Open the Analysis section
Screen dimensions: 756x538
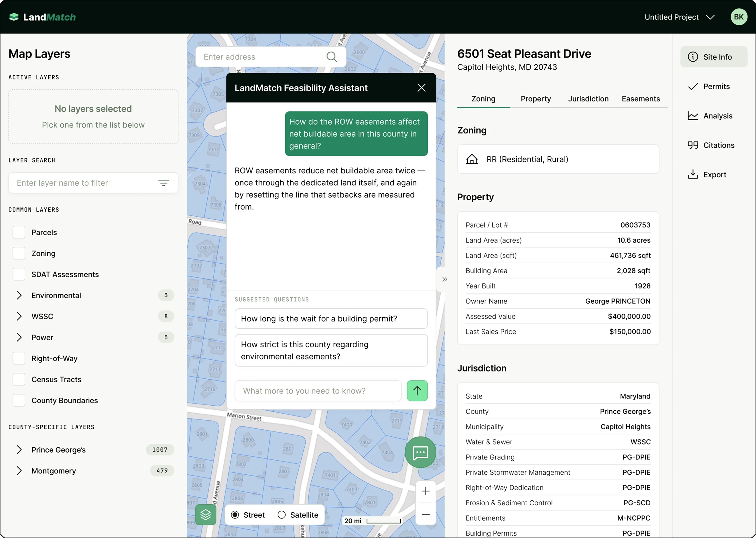(x=714, y=116)
